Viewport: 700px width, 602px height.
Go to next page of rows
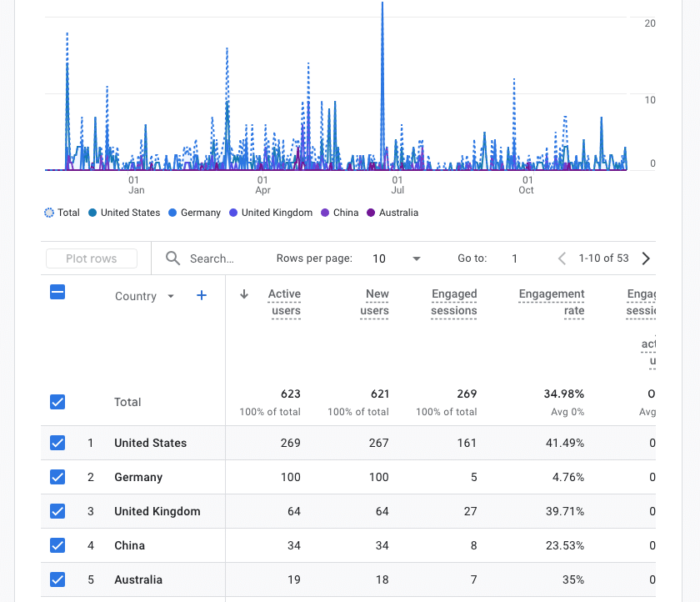(x=646, y=258)
